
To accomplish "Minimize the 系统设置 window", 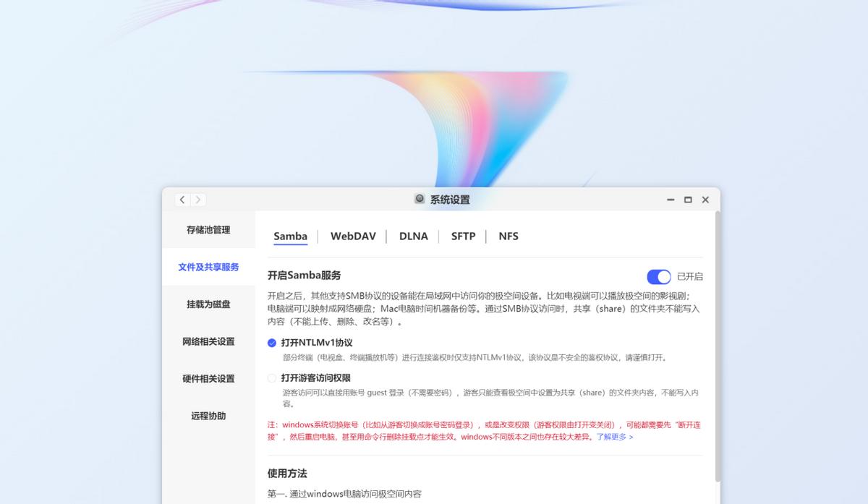I will click(x=671, y=200).
